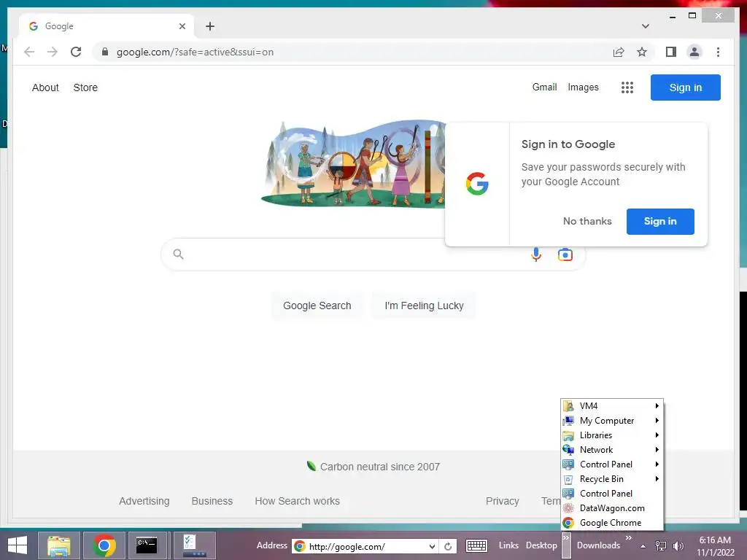This screenshot has height=560, width=747.
Task: Open the About link
Action: click(x=45, y=87)
